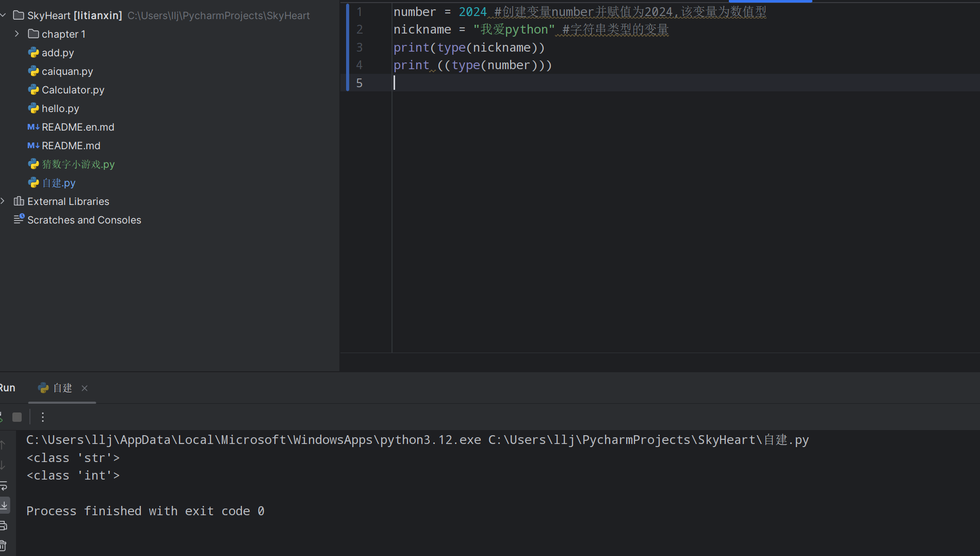Screen dimensions: 980x556
Task: Select the External Libraries icon
Action: 19,201
